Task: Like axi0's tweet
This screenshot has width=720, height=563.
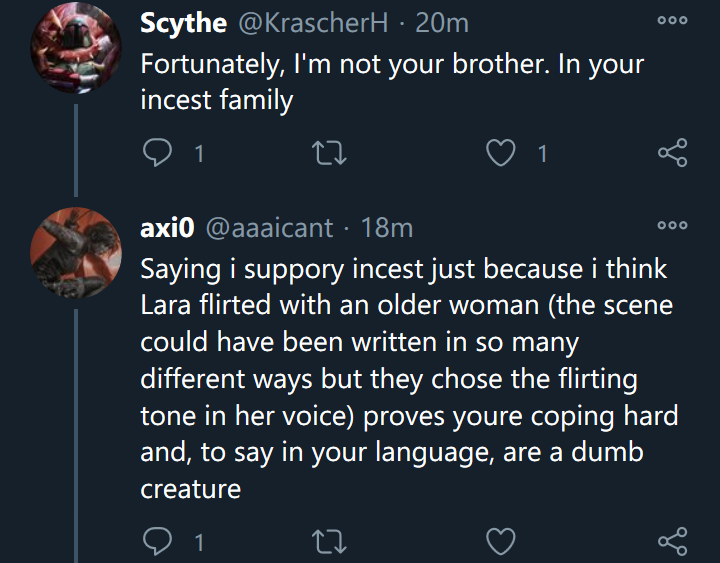Action: 501,542
